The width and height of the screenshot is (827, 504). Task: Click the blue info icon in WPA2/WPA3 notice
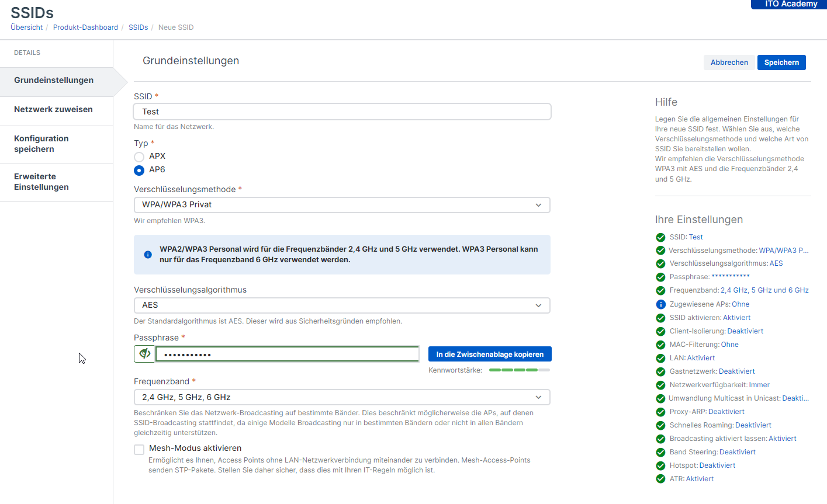[148, 255]
